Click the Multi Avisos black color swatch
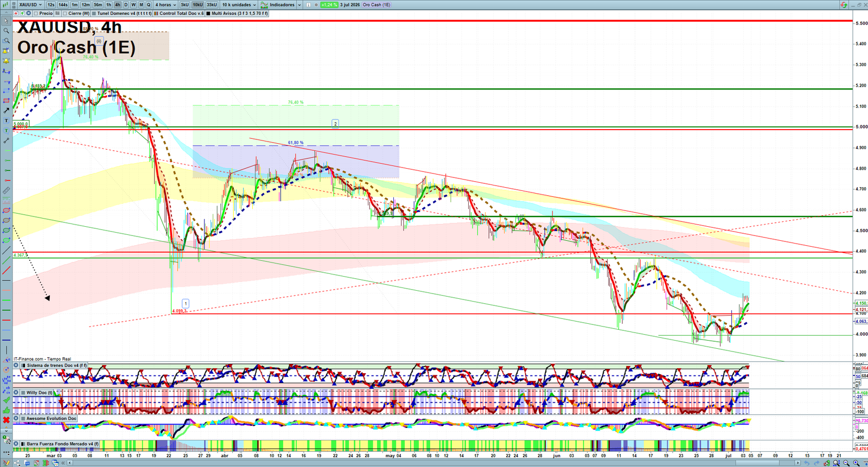Viewport: 868px width, 467px height. point(208,13)
